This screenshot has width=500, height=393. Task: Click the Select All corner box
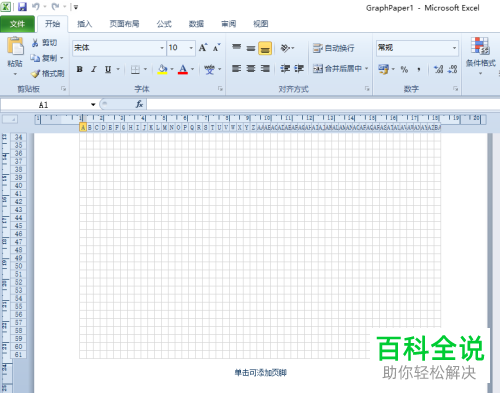click(10, 119)
